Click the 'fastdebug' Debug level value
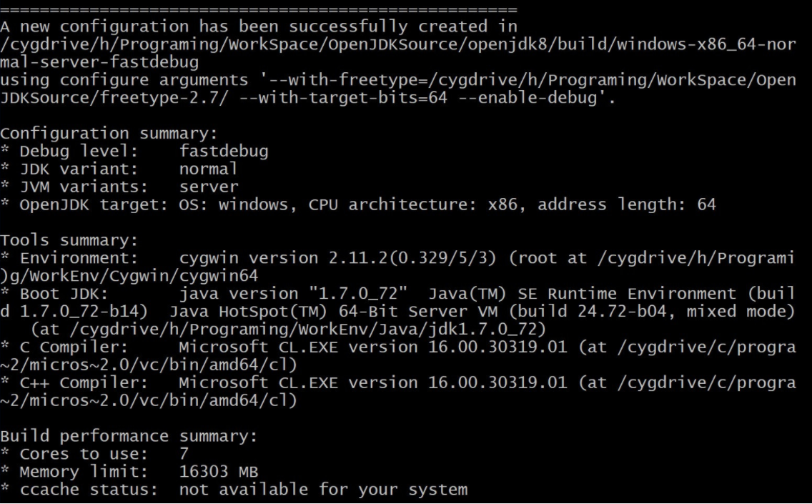Image resolution: width=812 pixels, height=504 pixels. (x=224, y=152)
